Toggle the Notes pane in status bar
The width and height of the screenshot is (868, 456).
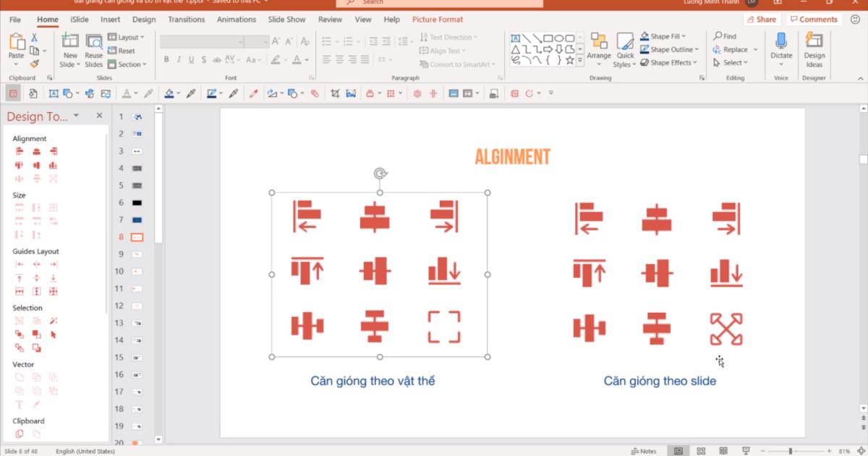(643, 451)
